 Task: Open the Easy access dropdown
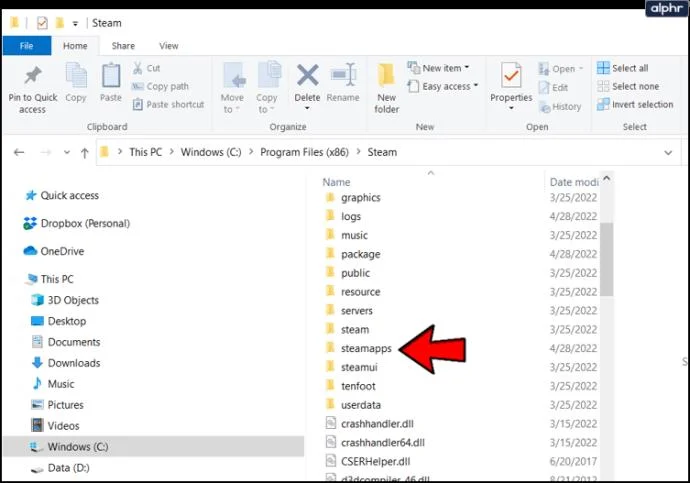coord(443,86)
